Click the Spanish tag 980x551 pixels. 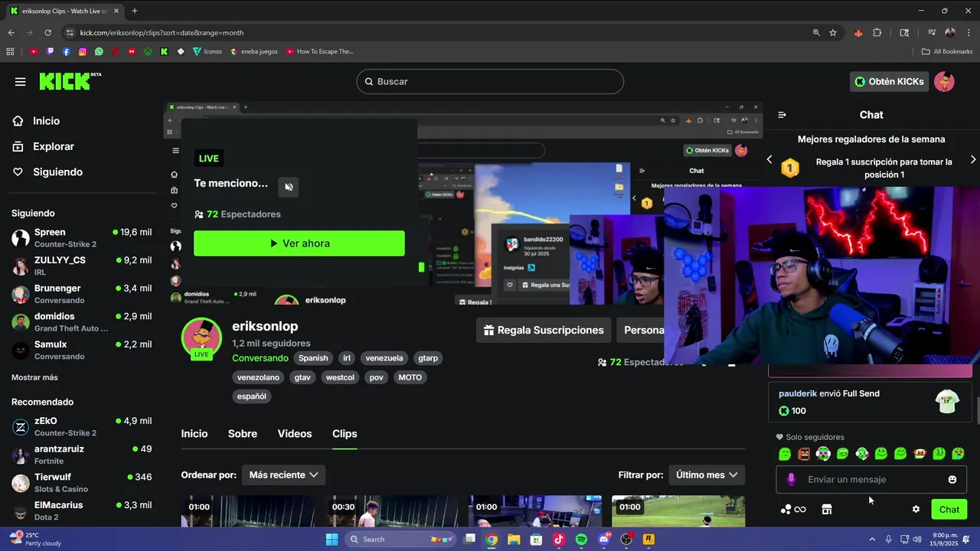[313, 358]
